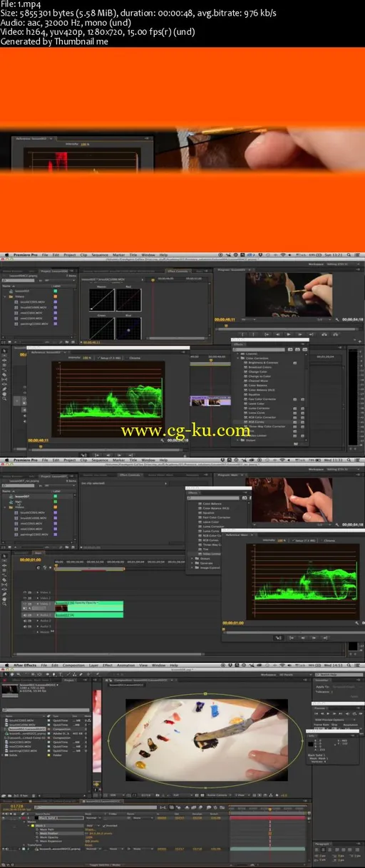Play the Program monitor in 11:21 Premiere frame

288,334
